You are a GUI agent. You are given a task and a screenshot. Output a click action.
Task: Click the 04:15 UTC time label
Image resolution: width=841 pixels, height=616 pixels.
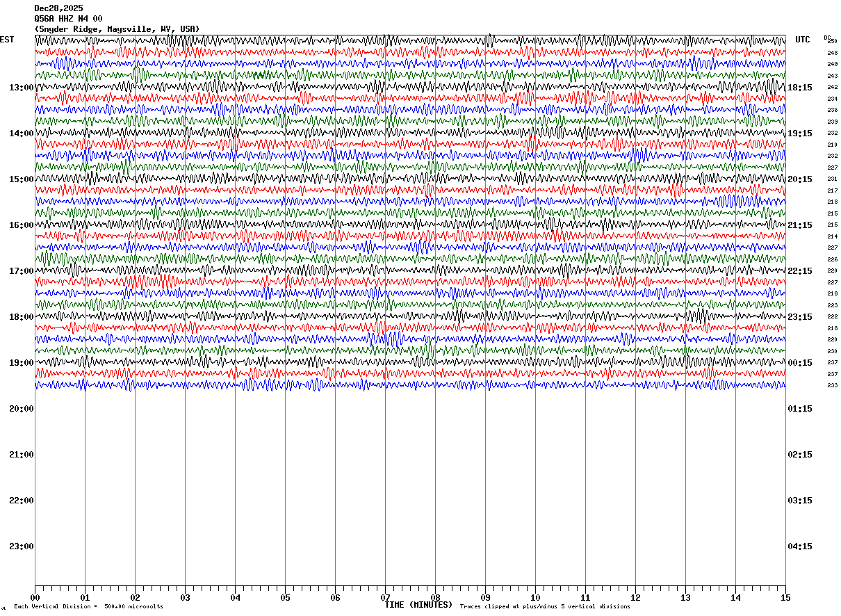click(800, 546)
